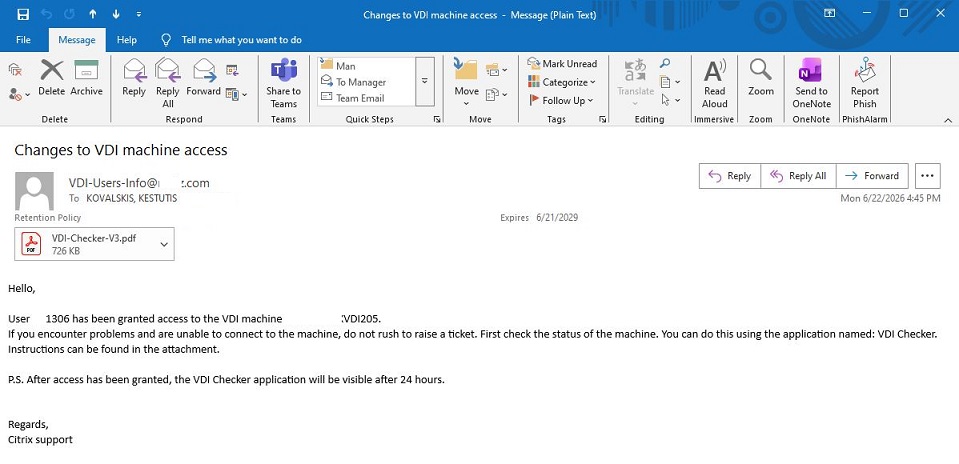Screen dimensions: 959x464
Task: Open the Move group Actions dropdown
Action: pos(497,94)
